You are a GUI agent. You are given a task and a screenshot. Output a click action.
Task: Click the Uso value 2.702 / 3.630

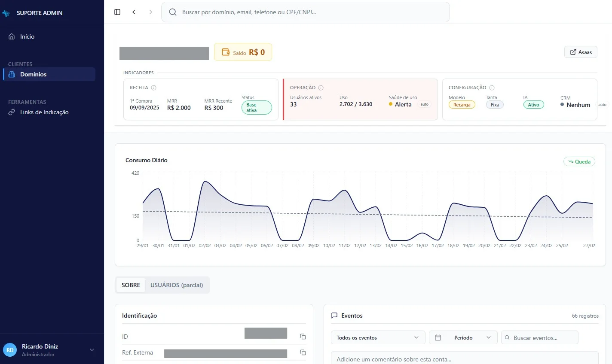356,104
